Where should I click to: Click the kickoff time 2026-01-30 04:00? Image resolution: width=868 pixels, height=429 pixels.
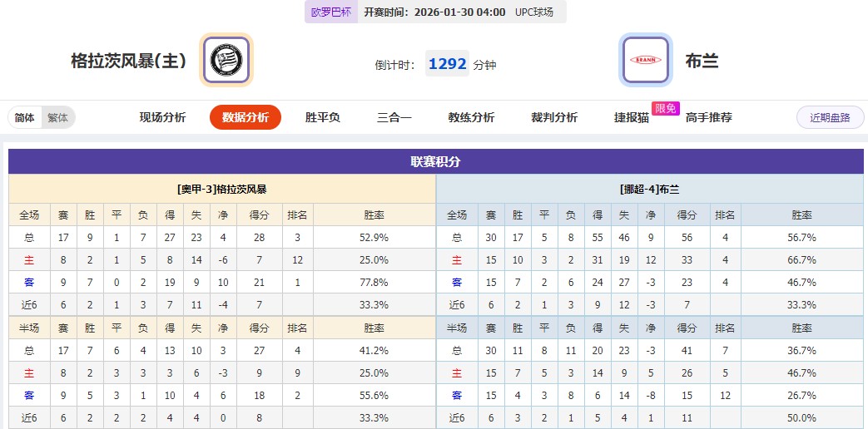[x=459, y=12]
